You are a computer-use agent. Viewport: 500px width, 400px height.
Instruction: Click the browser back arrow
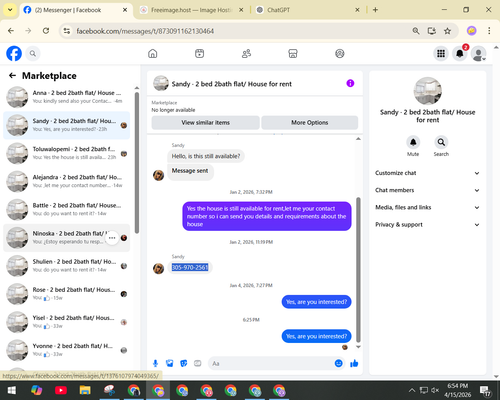click(11, 31)
